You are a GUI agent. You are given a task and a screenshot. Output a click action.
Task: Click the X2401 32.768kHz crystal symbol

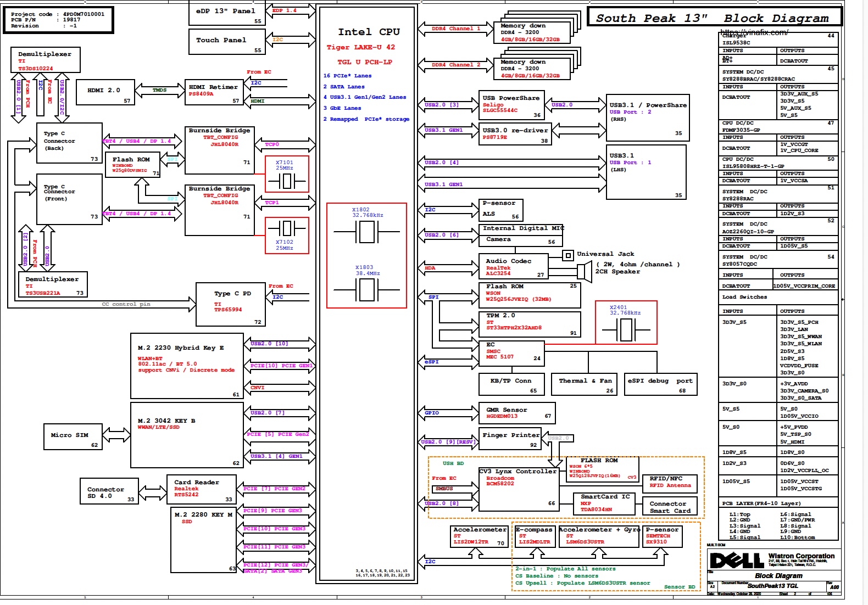(626, 329)
